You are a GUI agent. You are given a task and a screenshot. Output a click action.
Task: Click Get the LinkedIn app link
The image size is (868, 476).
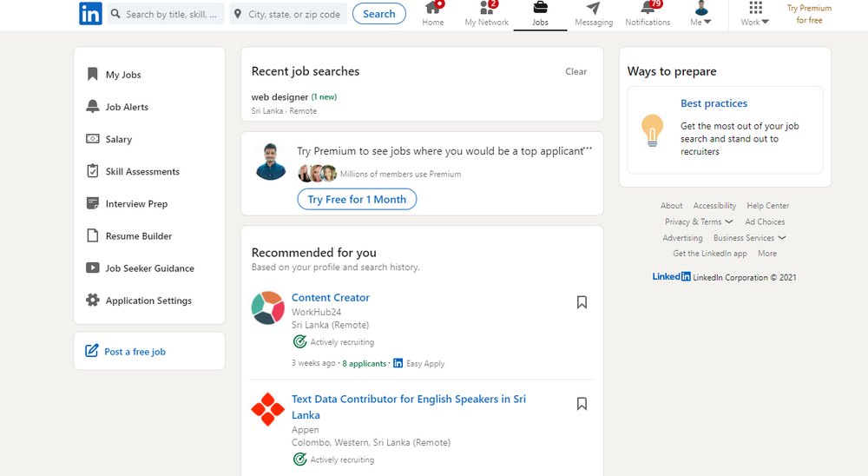click(x=710, y=254)
